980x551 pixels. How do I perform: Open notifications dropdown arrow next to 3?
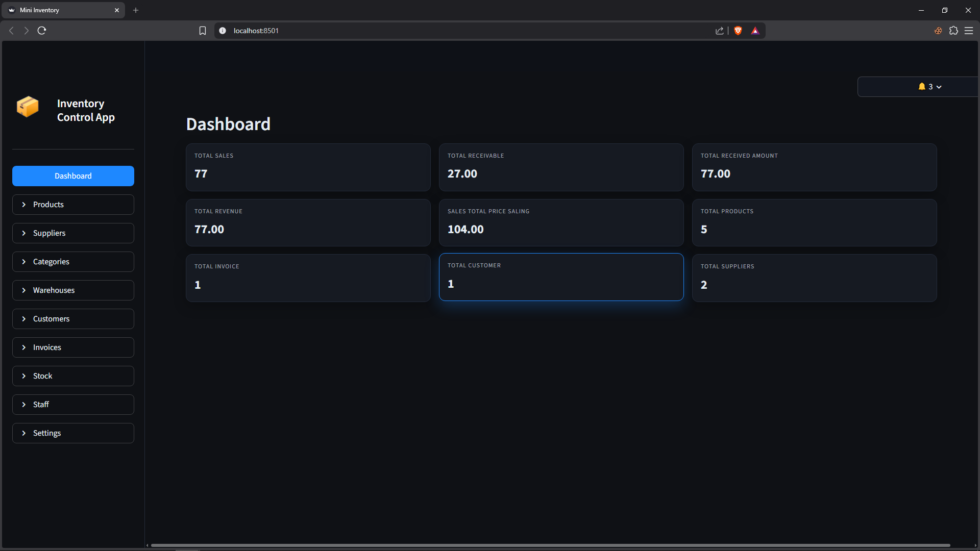[x=939, y=87]
